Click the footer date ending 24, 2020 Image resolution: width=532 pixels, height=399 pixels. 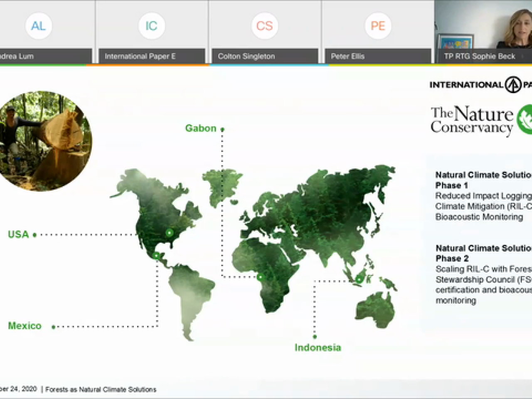[18, 389]
